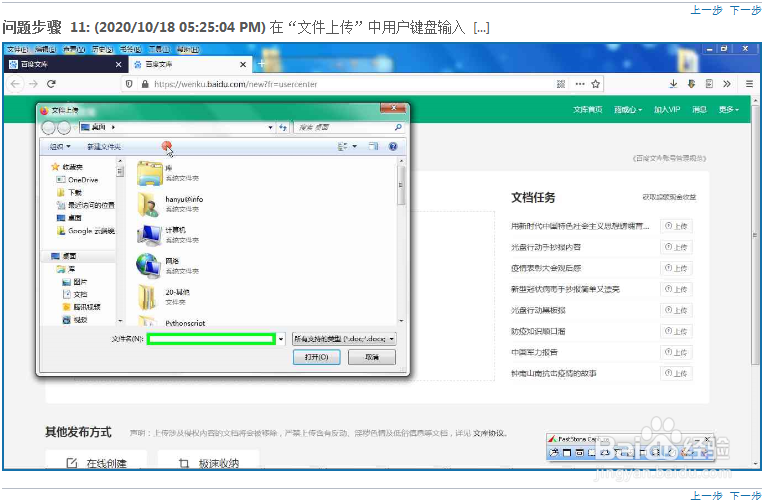775x500 pixels.
Task: Select the hanyu@info user folder
Action: 149,204
